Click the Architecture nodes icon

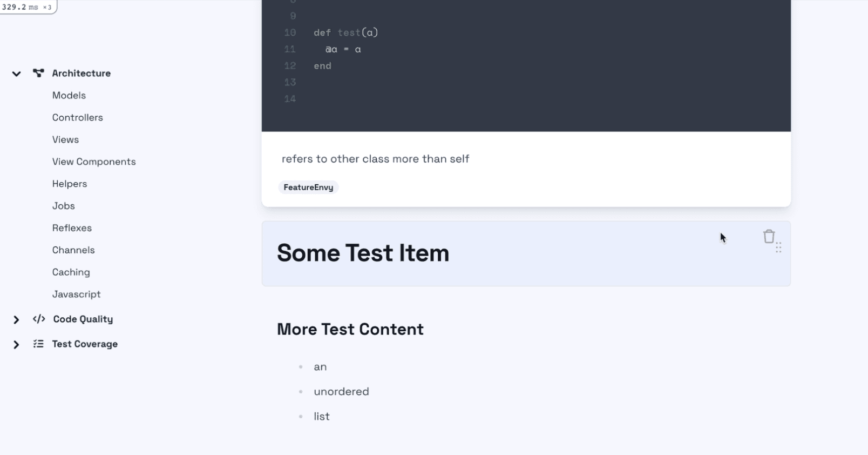click(x=38, y=73)
